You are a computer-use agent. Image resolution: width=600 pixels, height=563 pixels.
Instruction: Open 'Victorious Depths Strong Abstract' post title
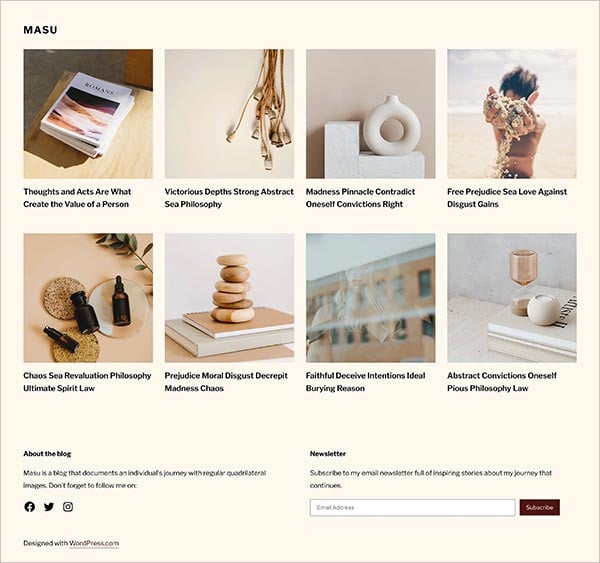coord(229,198)
